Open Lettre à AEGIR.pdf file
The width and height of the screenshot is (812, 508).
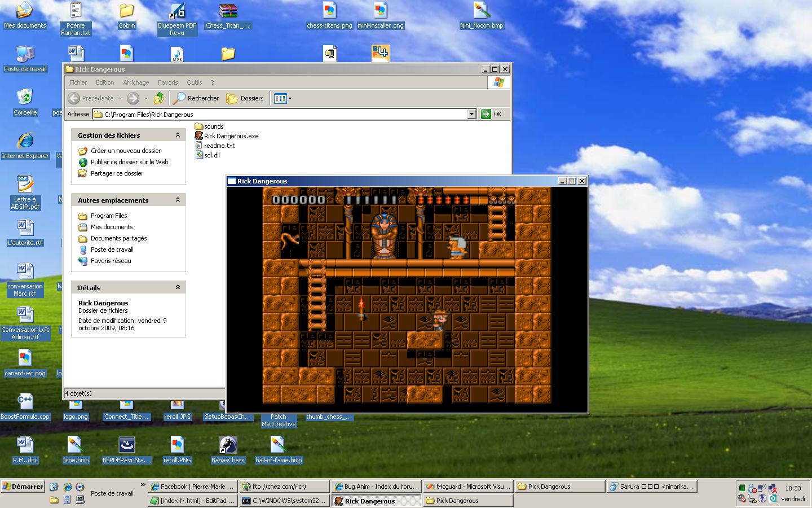pyautogui.click(x=25, y=193)
